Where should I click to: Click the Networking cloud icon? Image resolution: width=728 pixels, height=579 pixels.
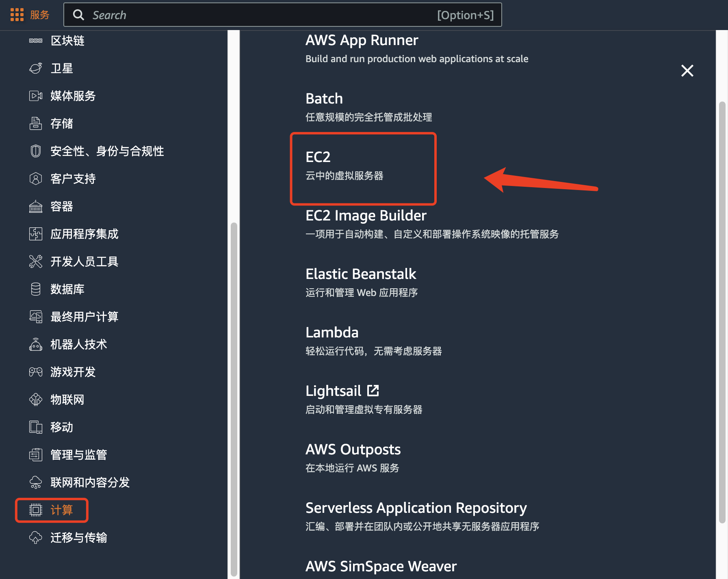pos(36,482)
